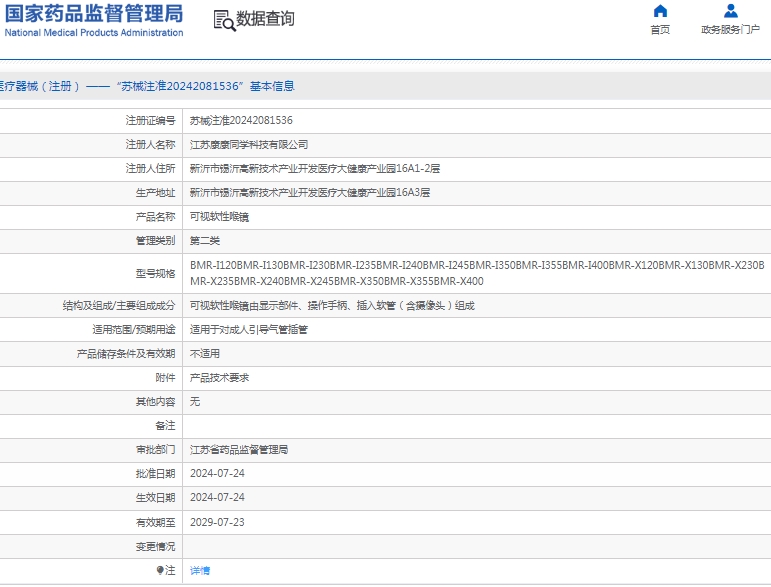
Task: Click the 附件 row label
Action: click(x=165, y=378)
